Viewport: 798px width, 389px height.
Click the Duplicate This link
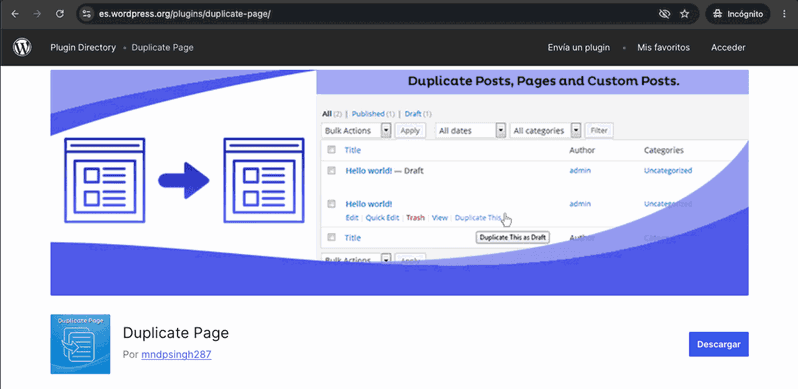pos(478,218)
